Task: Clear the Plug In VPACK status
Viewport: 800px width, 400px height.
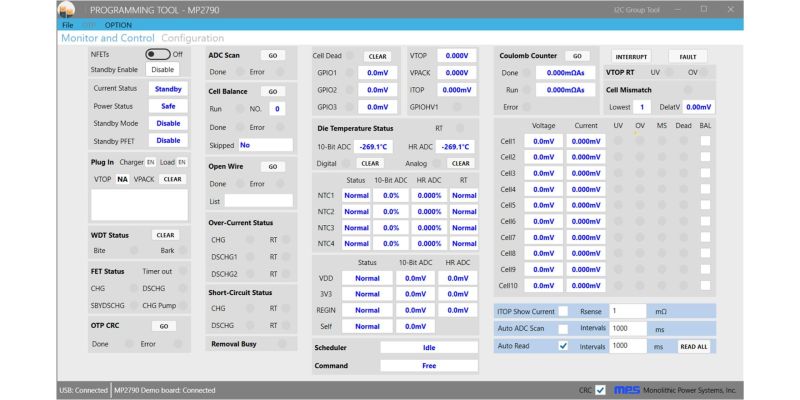Action: point(172,179)
